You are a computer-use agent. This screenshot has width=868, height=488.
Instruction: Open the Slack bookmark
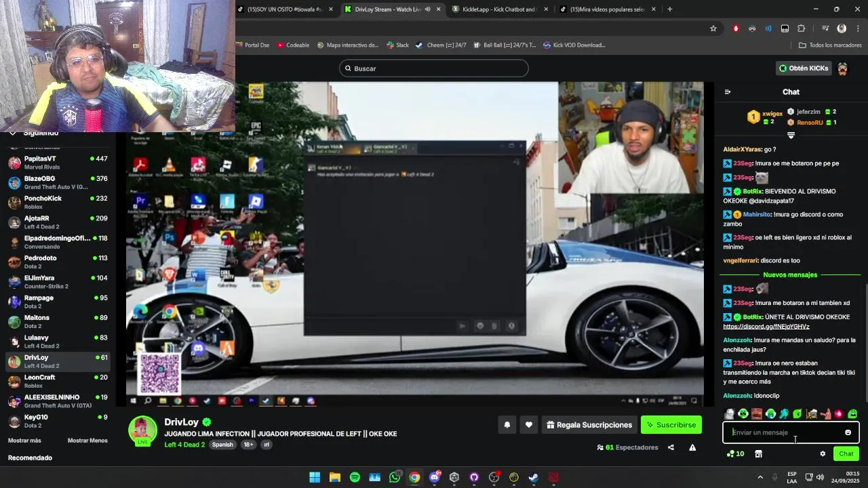397,45
